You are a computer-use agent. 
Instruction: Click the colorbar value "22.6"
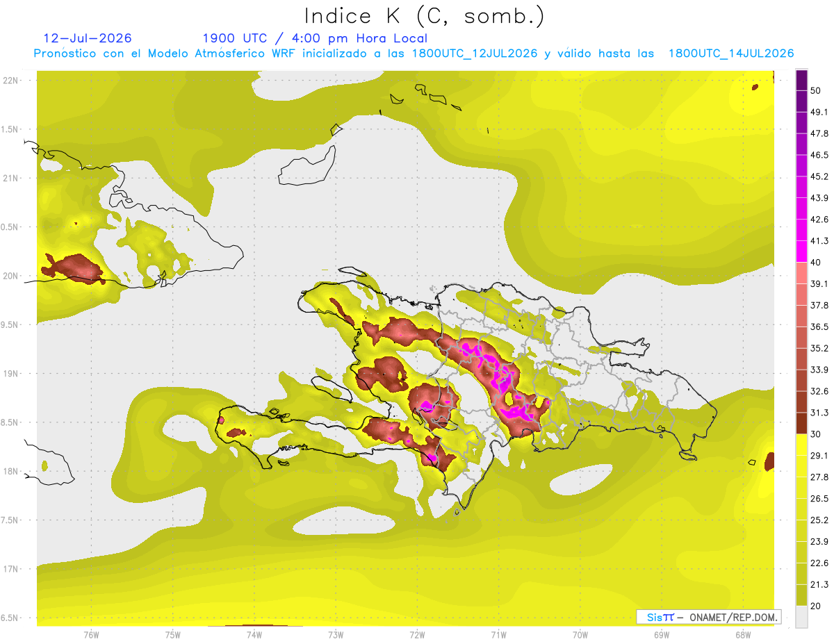click(x=819, y=563)
